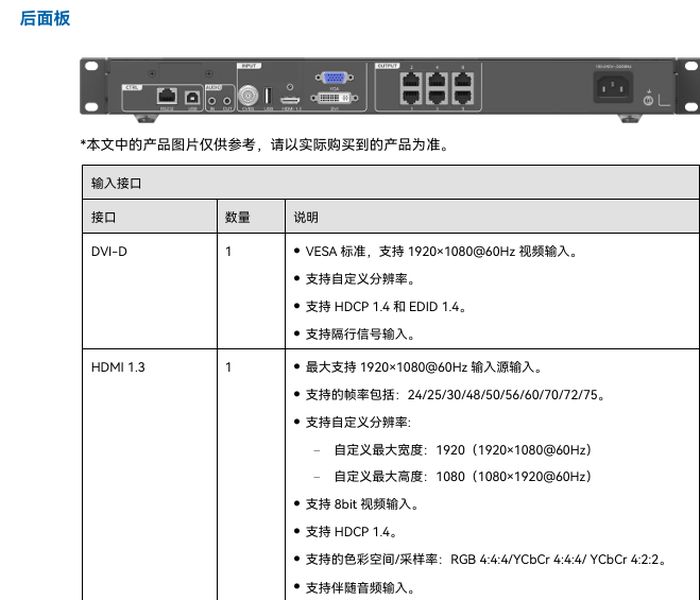
Task: Click the line 支持 HDCP 1.4 和 EDID 1.4
Action: pos(386,307)
